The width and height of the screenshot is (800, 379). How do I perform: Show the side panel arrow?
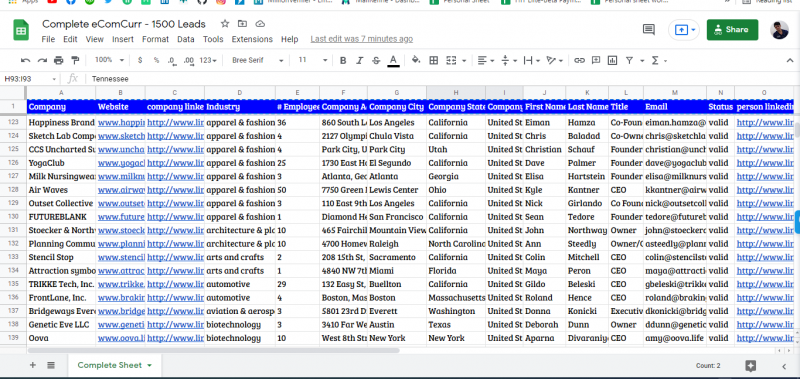point(784,366)
